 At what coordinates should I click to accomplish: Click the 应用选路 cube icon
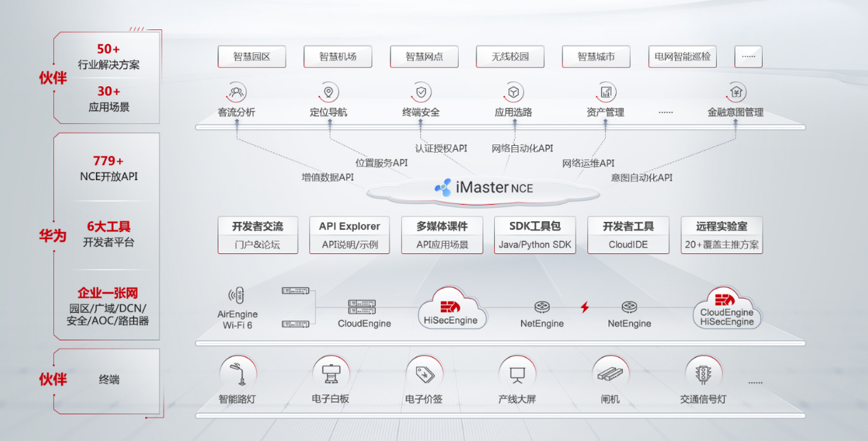pos(513,92)
